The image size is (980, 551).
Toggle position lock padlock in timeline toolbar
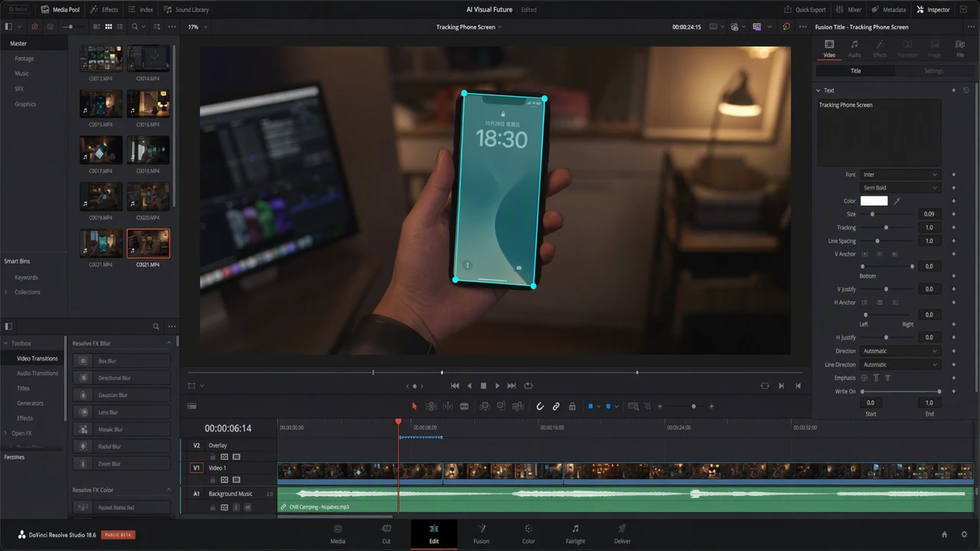(572, 406)
